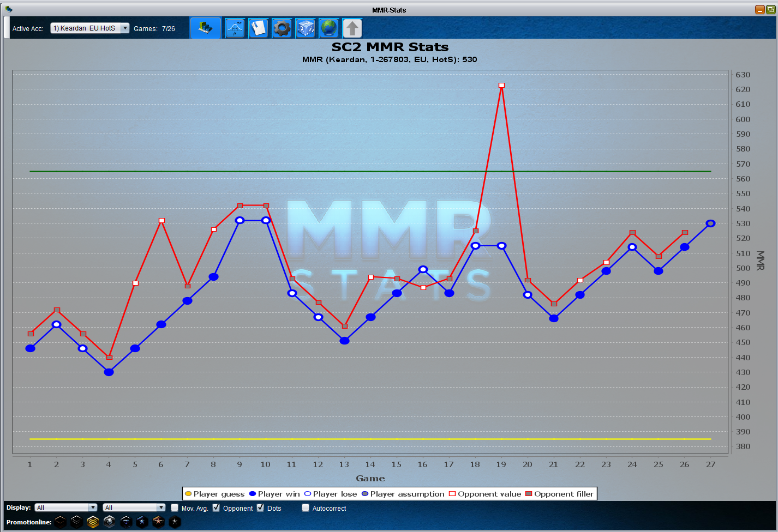Click the red peak point at game 19

tap(501, 85)
